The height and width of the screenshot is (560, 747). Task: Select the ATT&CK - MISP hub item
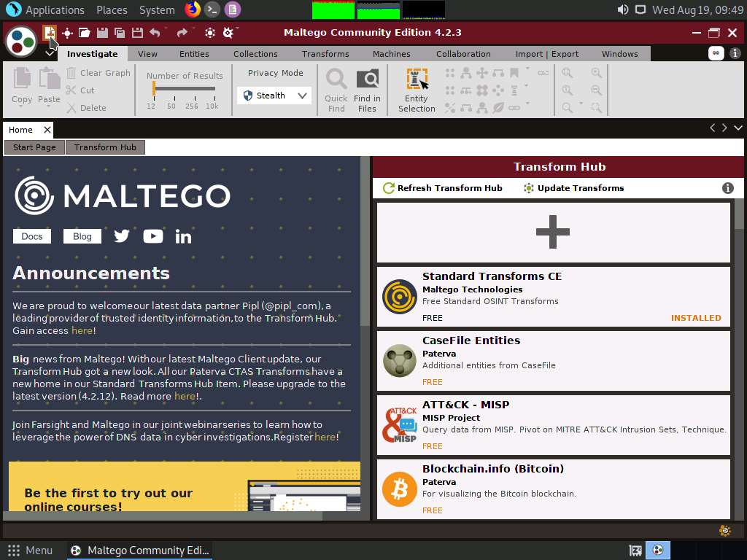pyautogui.click(x=553, y=425)
